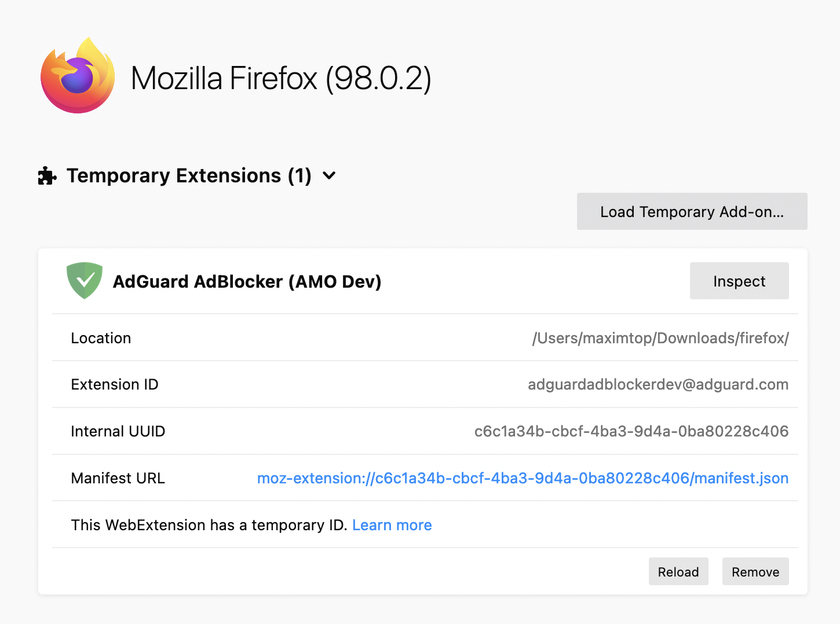Select the Internal UUID value c6c1a34b-cbcf-4ba3-9d4a-0ba80228c406
The width and height of the screenshot is (840, 624).
point(631,431)
